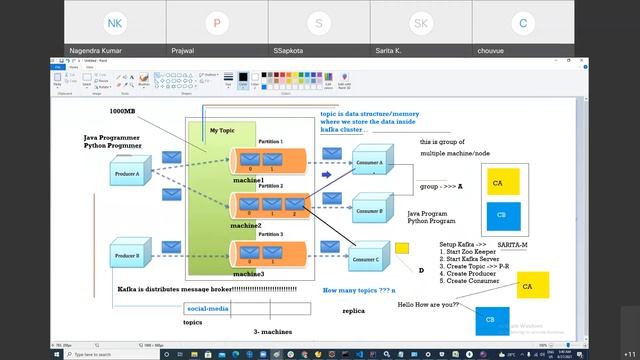Select the Text tool (A)

point(132,77)
